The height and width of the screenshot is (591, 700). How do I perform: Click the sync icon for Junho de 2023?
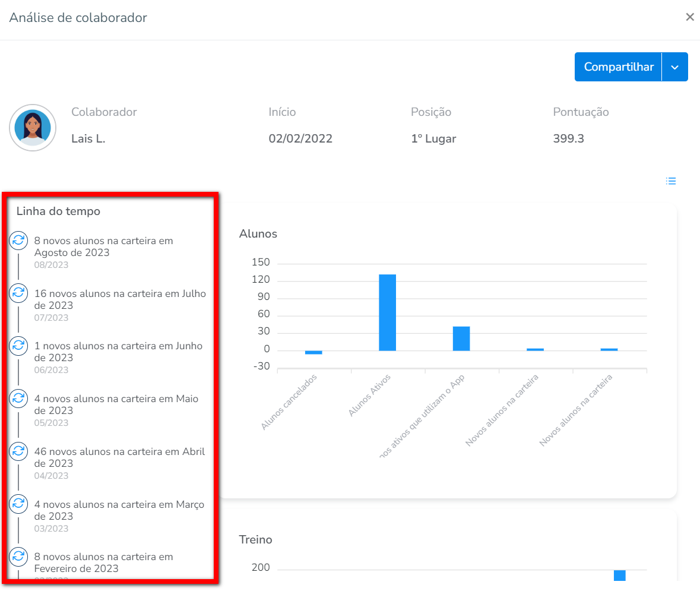pyautogui.click(x=18, y=345)
